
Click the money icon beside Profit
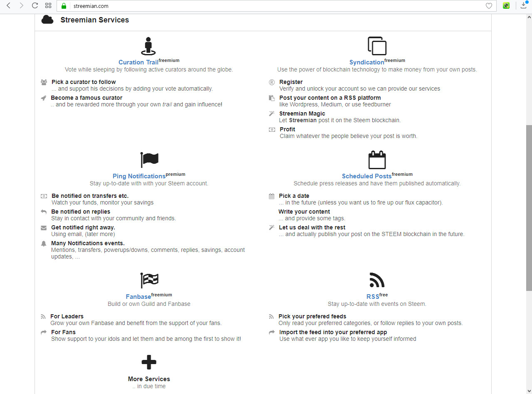coord(272,130)
